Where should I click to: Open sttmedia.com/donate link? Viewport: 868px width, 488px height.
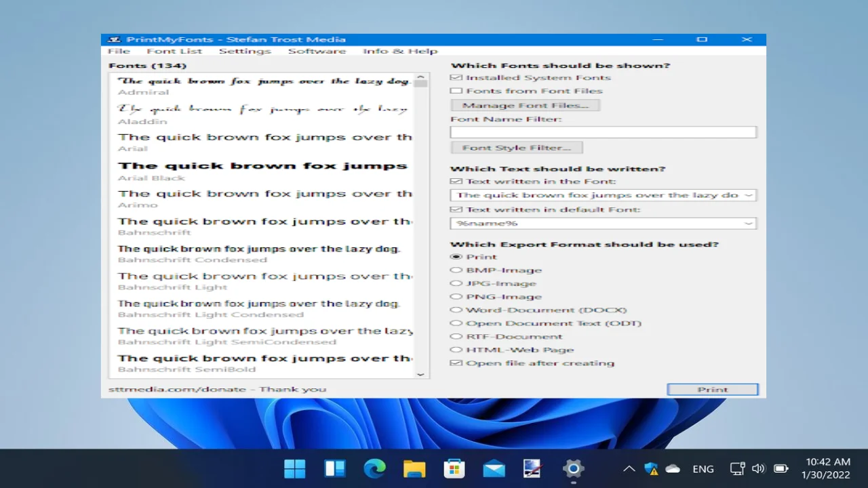[x=217, y=389]
